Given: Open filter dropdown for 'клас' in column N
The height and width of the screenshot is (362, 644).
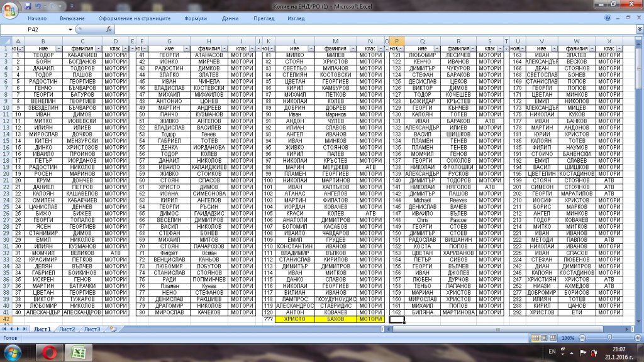Looking at the screenshot, I should pos(380,49).
